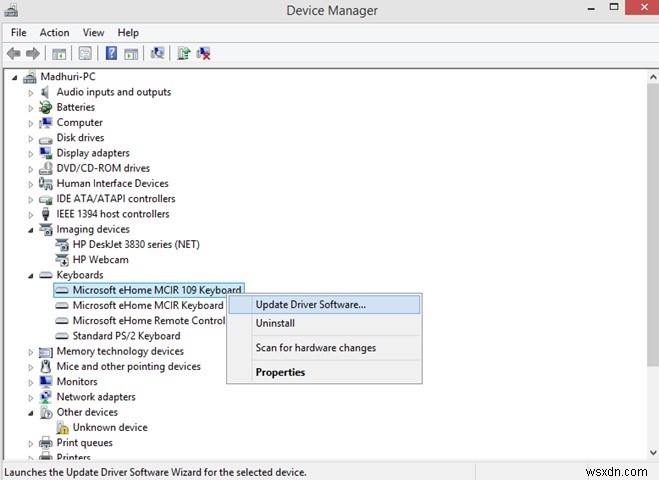659x482 pixels.
Task: Select Standard PS/2 Keyboard entry
Action: (127, 336)
